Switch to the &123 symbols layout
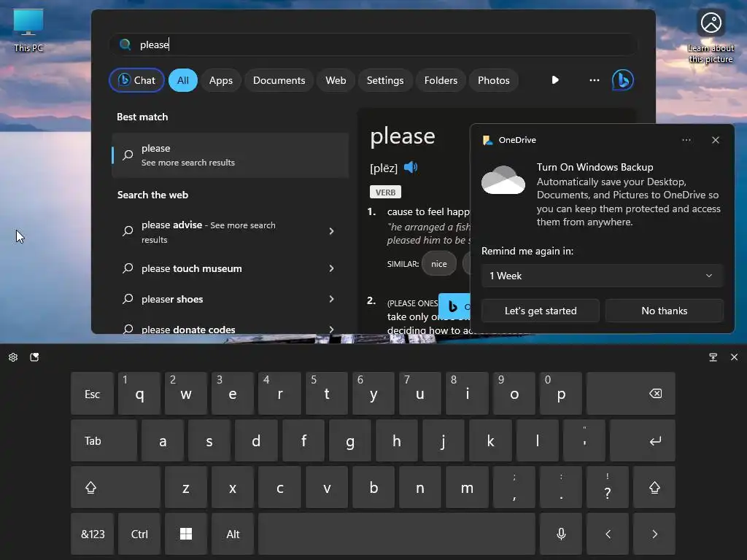The width and height of the screenshot is (747, 560). 93,534
